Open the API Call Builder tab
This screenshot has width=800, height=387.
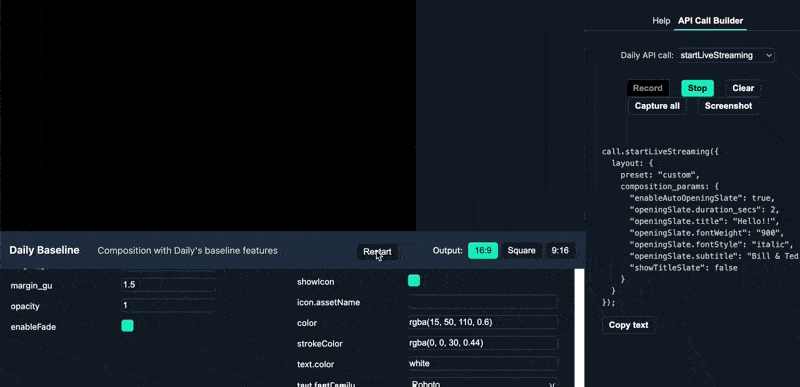(710, 21)
